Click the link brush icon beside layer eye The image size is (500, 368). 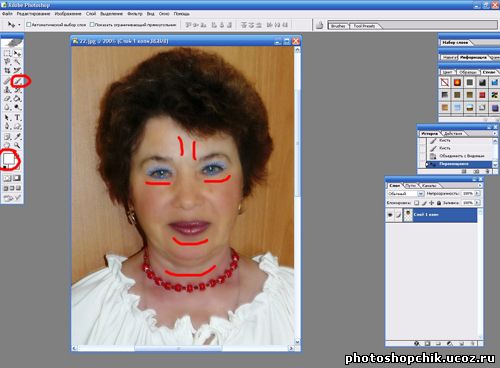click(x=398, y=215)
